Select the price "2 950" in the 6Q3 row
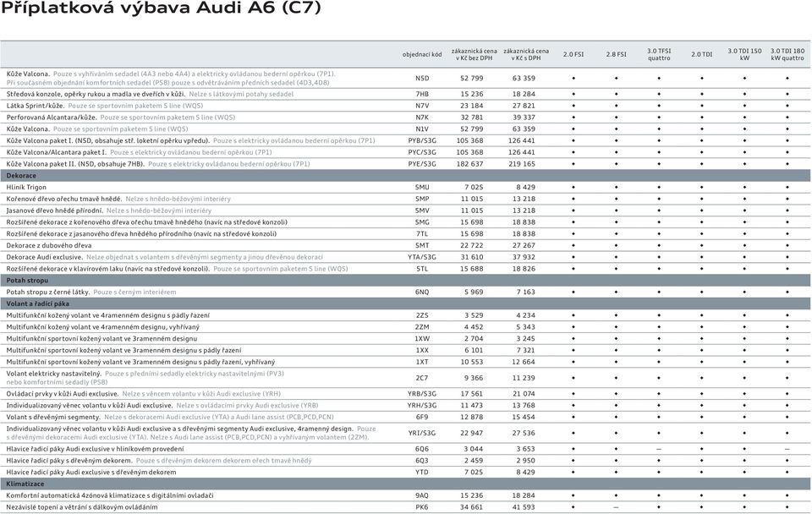The width and height of the screenshot is (812, 514). point(525,461)
